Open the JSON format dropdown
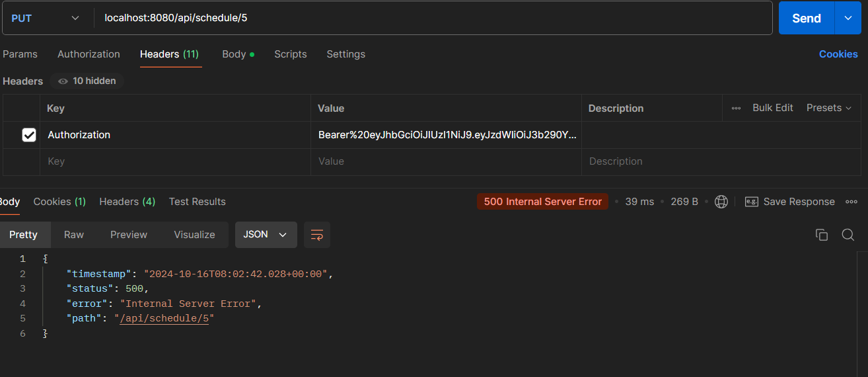 265,235
